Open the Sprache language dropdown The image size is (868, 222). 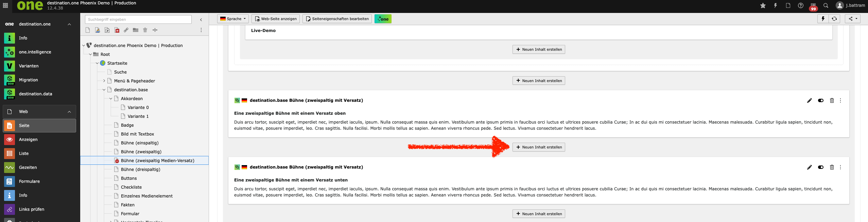[x=233, y=19]
